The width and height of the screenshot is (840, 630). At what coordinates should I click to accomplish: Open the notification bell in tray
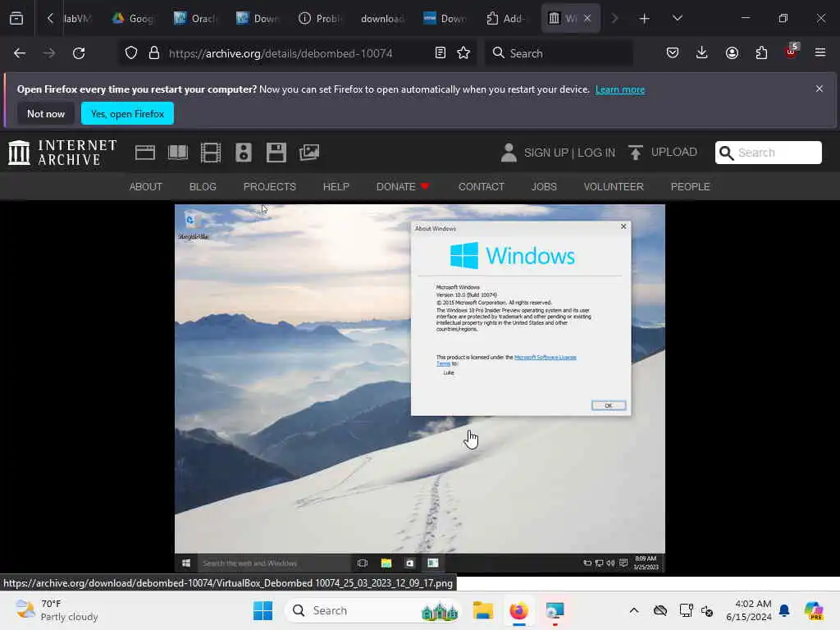(784, 610)
